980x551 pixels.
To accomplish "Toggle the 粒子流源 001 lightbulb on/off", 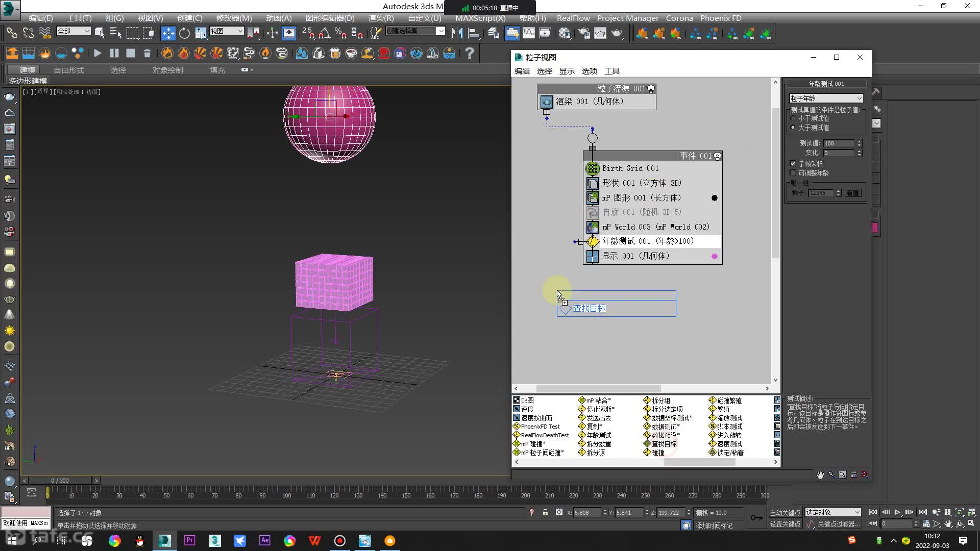I will click(x=651, y=89).
